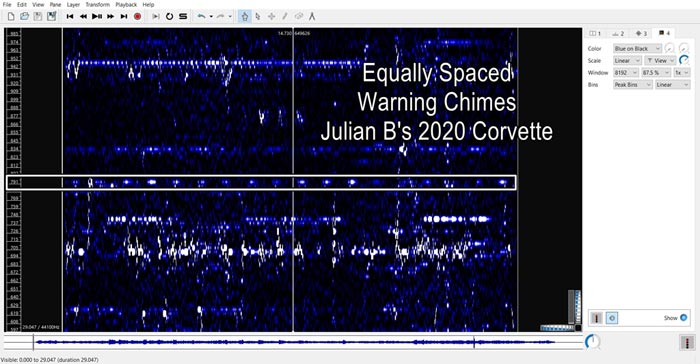Toggle Loop Playback mode

click(x=169, y=17)
